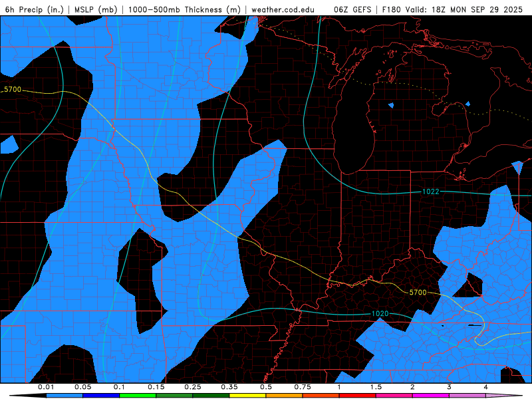Click the 'weather.cod.edu' text in header
Image resolution: width=532 pixels, height=399 pixels.
coord(283,9)
